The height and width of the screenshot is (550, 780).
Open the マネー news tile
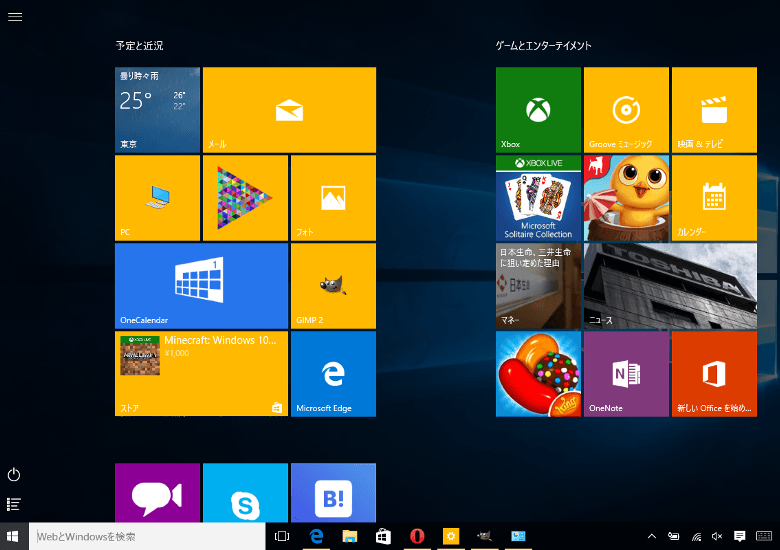point(538,286)
